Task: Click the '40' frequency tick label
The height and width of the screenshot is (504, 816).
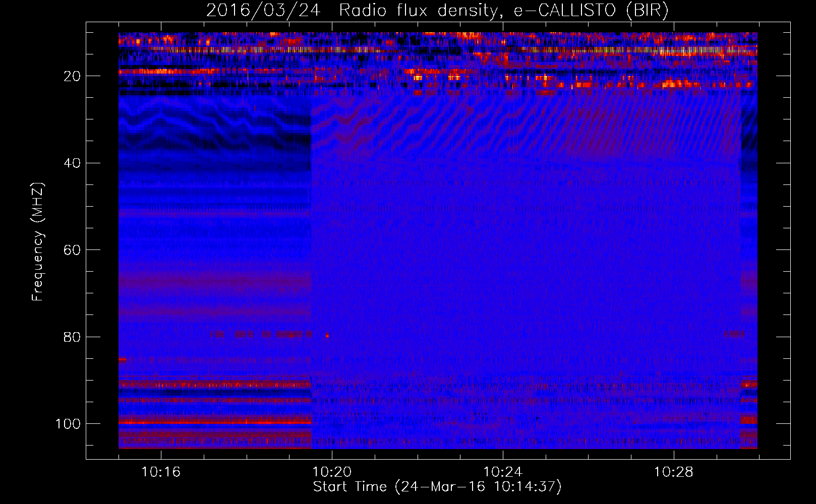Action: click(x=72, y=163)
